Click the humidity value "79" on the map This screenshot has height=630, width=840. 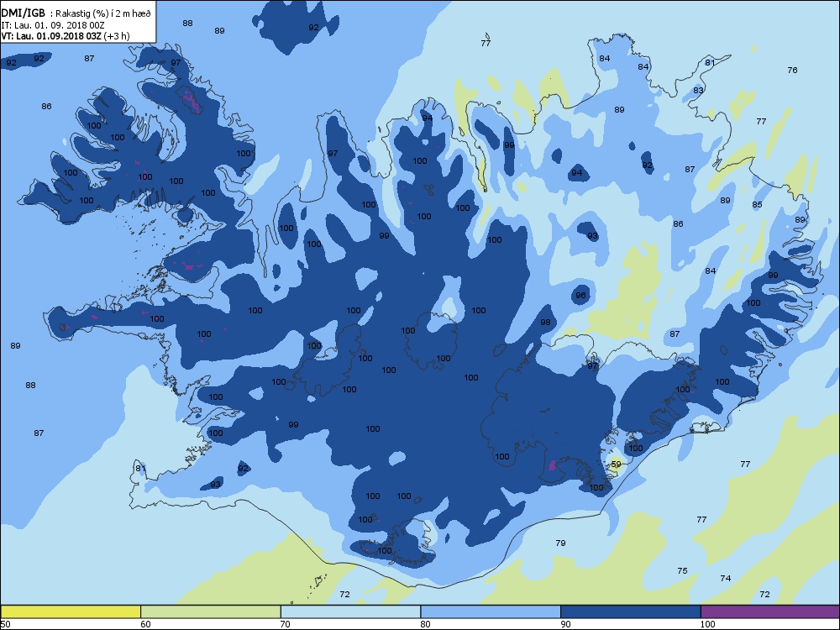click(x=560, y=543)
